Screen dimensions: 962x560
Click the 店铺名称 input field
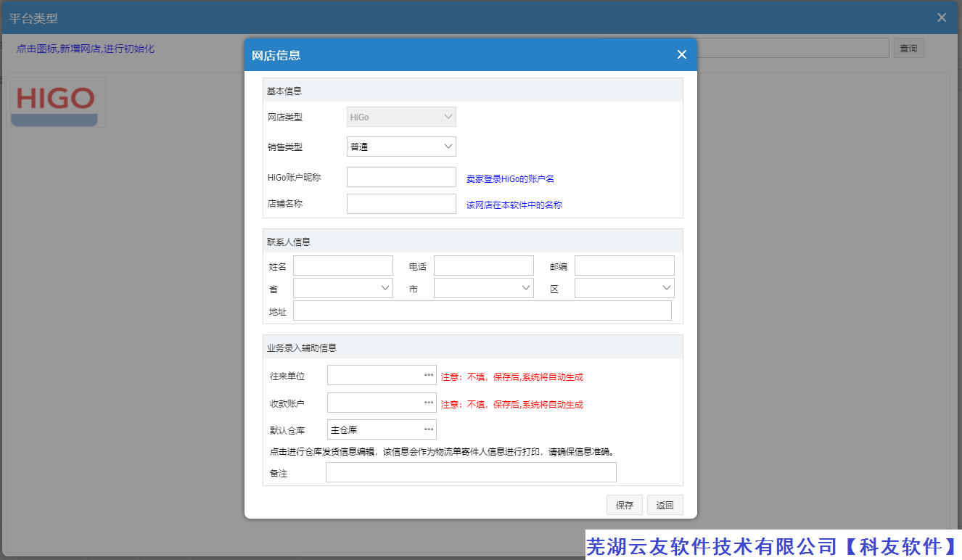[x=401, y=204]
